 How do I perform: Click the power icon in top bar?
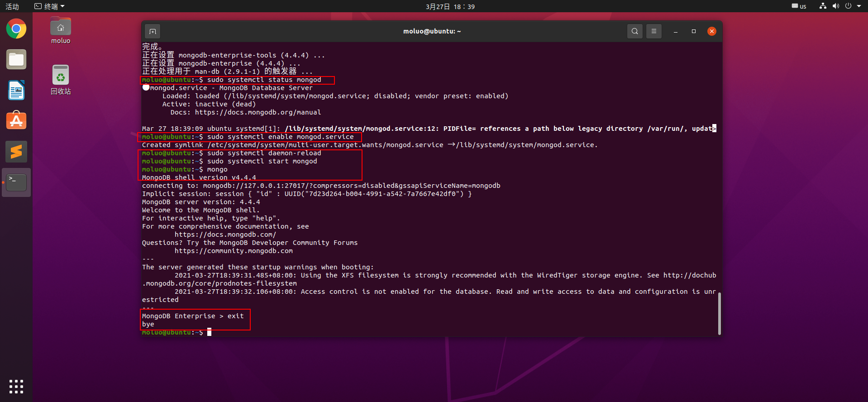[848, 6]
